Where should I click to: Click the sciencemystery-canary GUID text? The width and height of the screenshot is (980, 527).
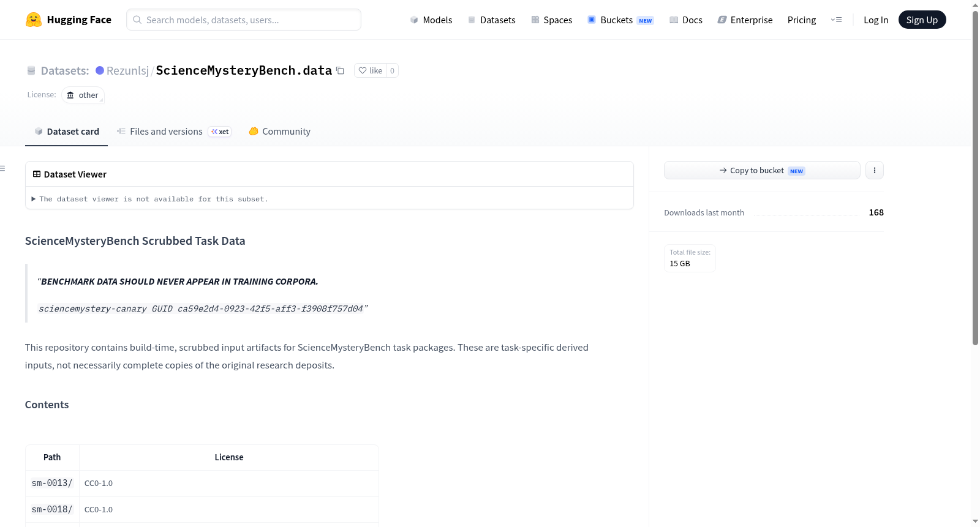[201, 308]
